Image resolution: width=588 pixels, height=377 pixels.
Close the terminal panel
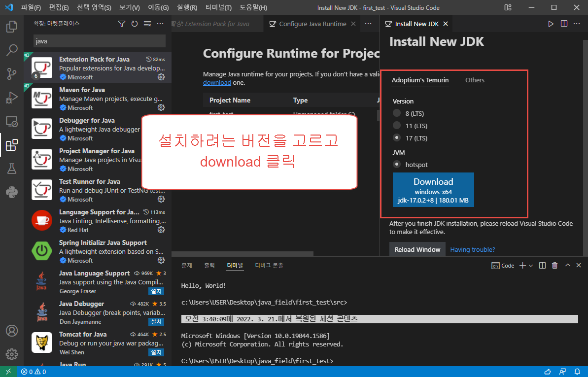(579, 265)
